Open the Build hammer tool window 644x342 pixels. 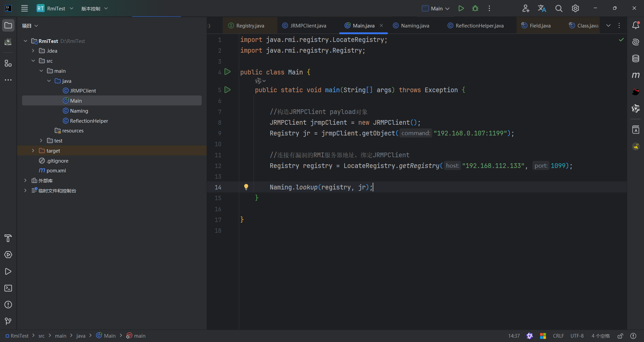click(8, 238)
